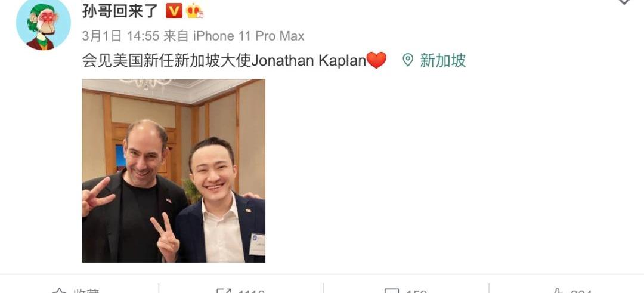
Task: Open the 3月1日 14:55 post timestamp
Action: coord(120,36)
